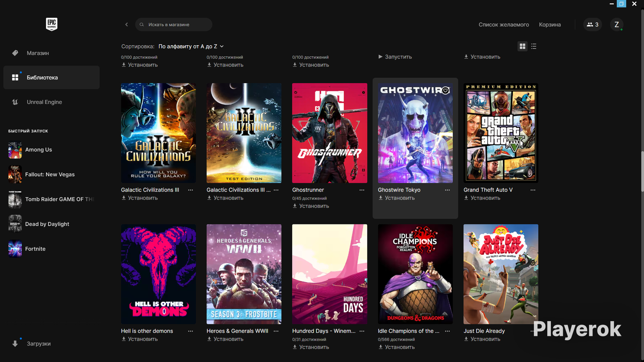Install Hundred Days - Winemaking

pyautogui.click(x=311, y=347)
